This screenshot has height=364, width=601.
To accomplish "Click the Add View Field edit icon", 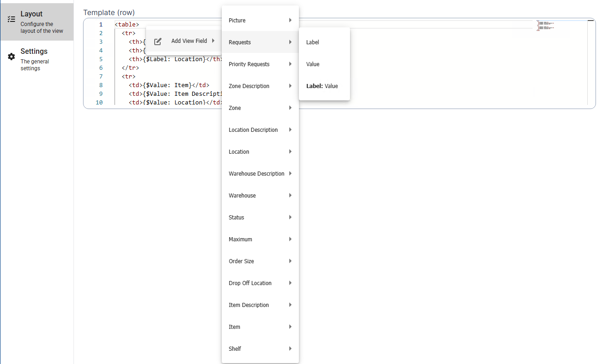I will click(x=158, y=42).
